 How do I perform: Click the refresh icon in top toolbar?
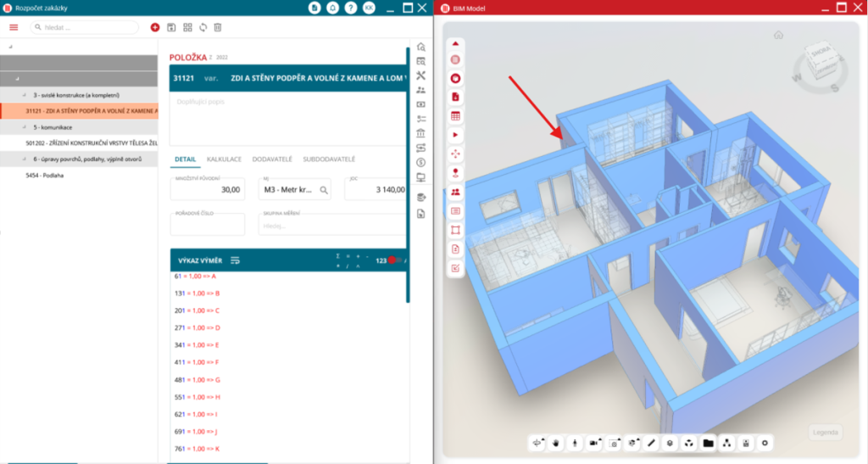tap(203, 27)
